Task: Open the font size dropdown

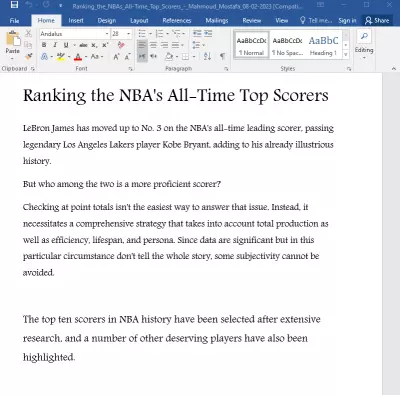Action: (x=129, y=34)
